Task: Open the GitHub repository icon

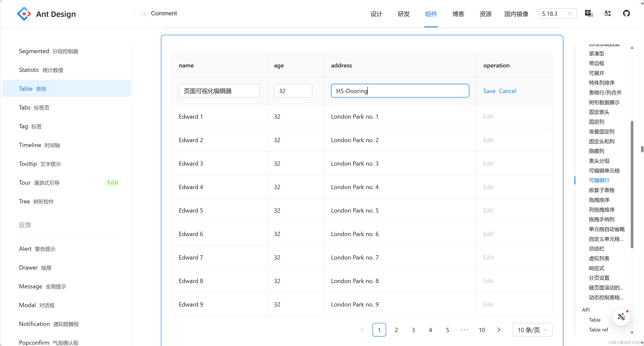Action: pyautogui.click(x=626, y=13)
